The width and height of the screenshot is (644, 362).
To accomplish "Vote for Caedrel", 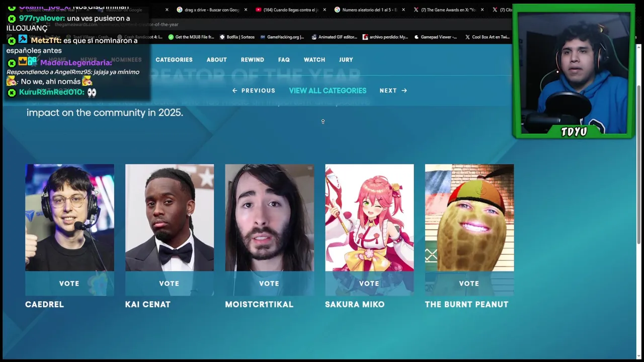I will coord(69,284).
